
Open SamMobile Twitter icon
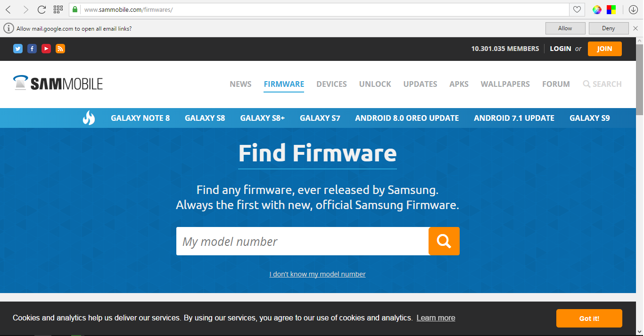tap(18, 49)
